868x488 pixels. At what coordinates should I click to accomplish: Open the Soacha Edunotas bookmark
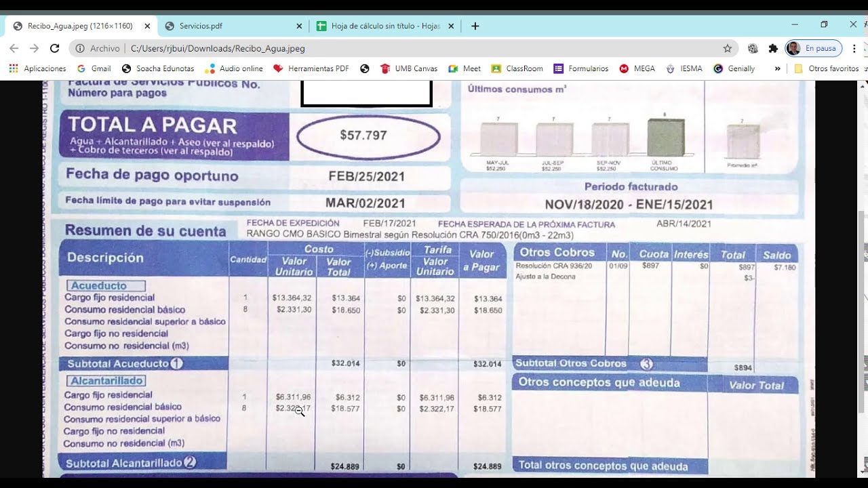click(x=158, y=68)
